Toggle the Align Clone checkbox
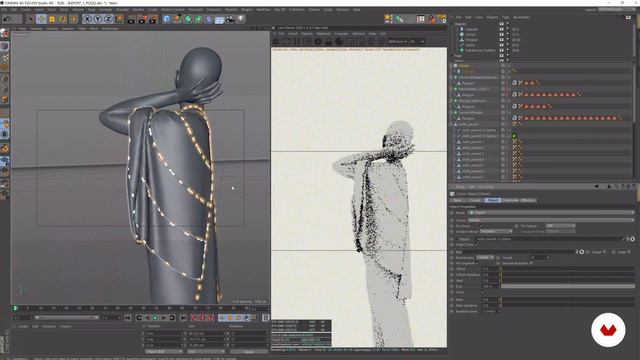Image resolution: width=640 pixels, height=360 pixels. click(x=476, y=244)
